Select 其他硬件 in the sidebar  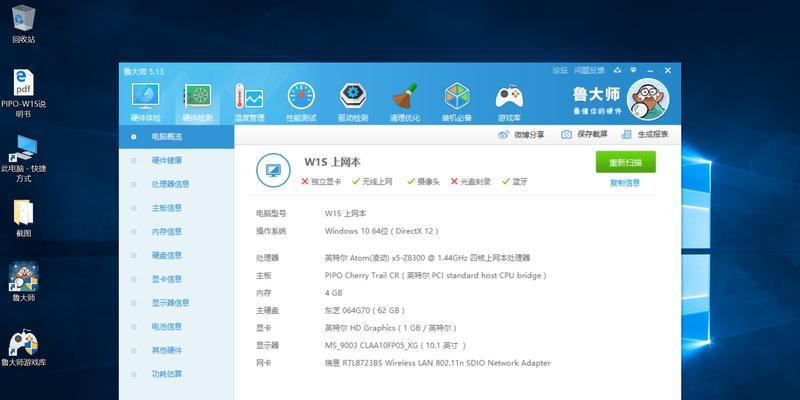click(177, 351)
